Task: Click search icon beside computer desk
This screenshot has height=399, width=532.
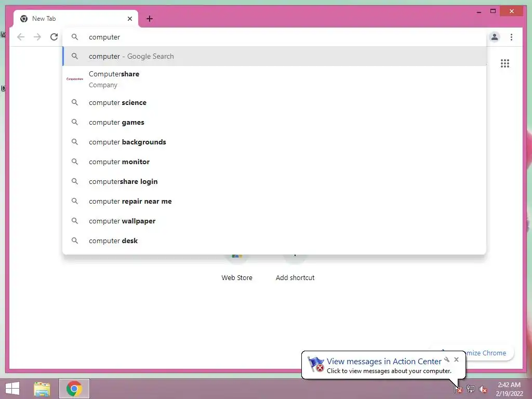Action: (x=75, y=241)
